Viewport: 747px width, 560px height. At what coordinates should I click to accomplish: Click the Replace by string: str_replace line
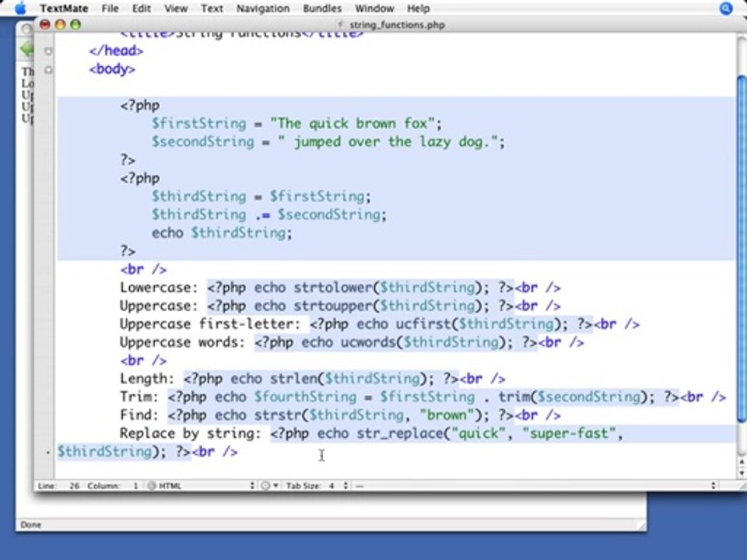tap(372, 434)
